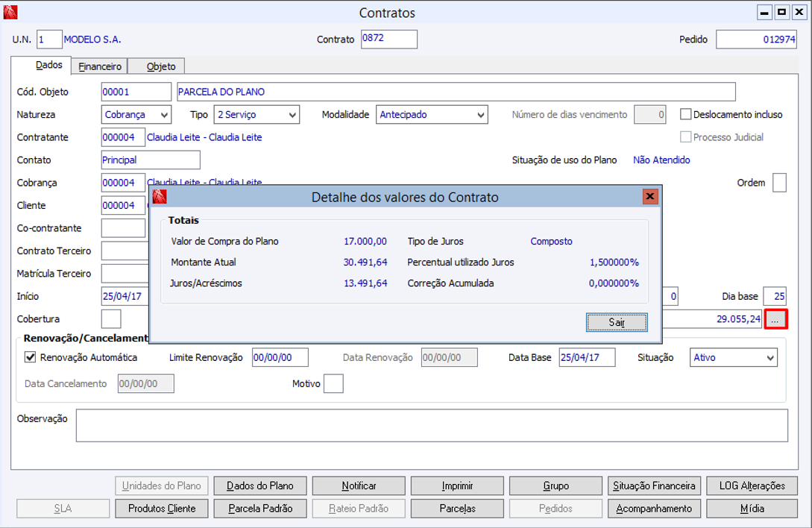Screen dimensions: 812x528
Task: Switch to the Financeiro tab
Action: click(x=100, y=66)
